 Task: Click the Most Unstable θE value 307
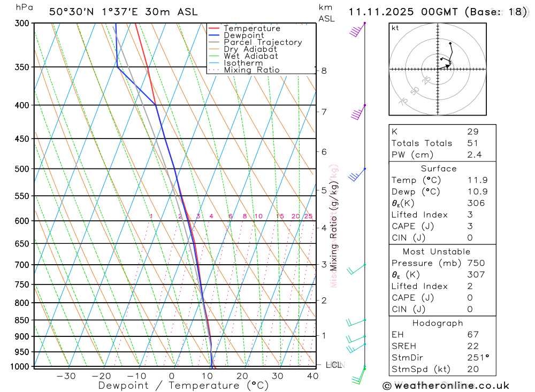coord(476,275)
